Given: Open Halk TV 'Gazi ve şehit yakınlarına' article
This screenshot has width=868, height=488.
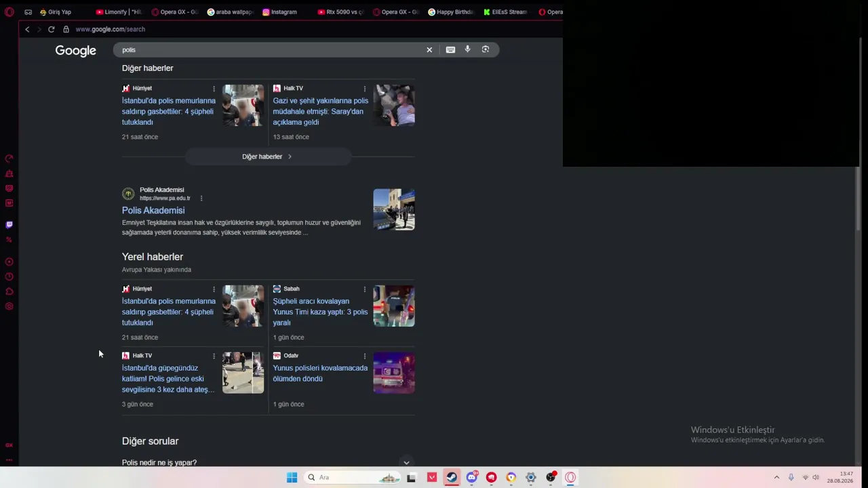Looking at the screenshot, I should [x=321, y=111].
